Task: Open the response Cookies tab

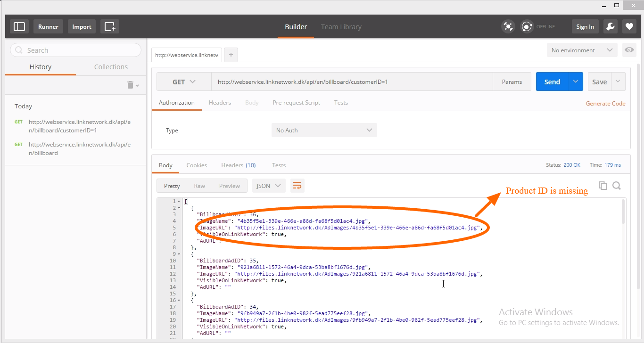Action: click(x=197, y=165)
